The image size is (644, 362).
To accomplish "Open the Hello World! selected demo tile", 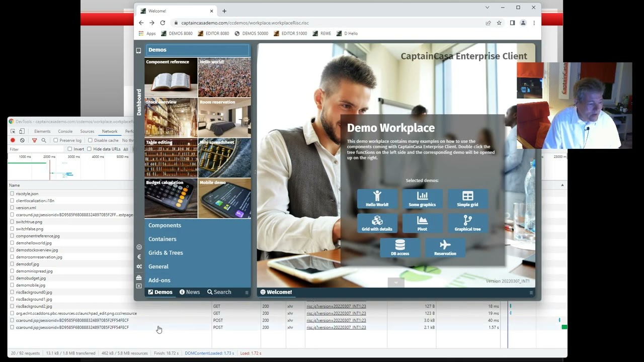I will pos(377,199).
